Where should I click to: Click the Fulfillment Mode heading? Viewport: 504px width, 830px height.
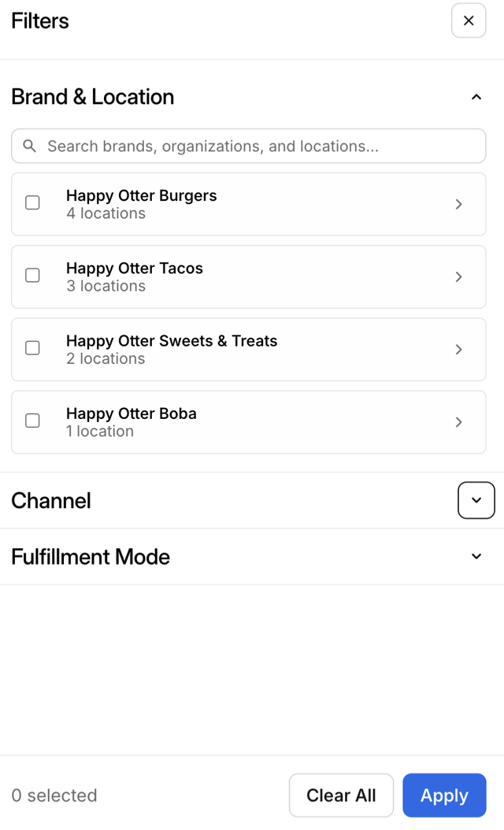click(91, 557)
